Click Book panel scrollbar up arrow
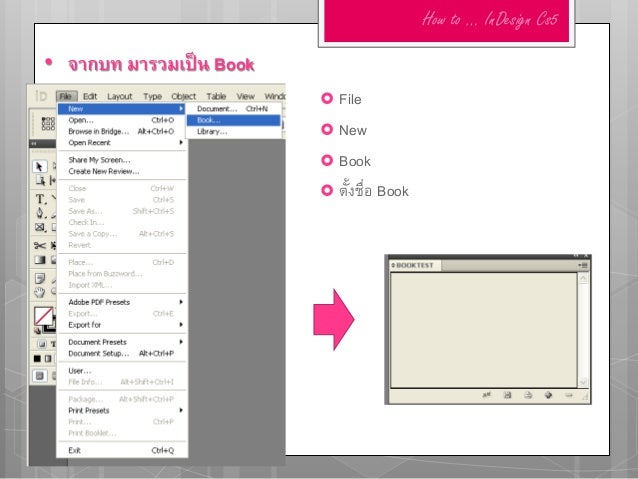 pyautogui.click(x=583, y=278)
